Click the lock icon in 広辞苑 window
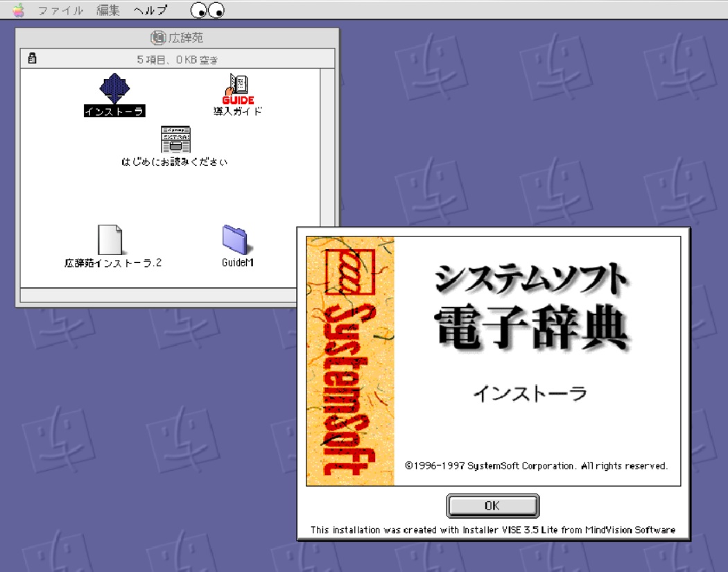This screenshot has width=728, height=572. 32,58
